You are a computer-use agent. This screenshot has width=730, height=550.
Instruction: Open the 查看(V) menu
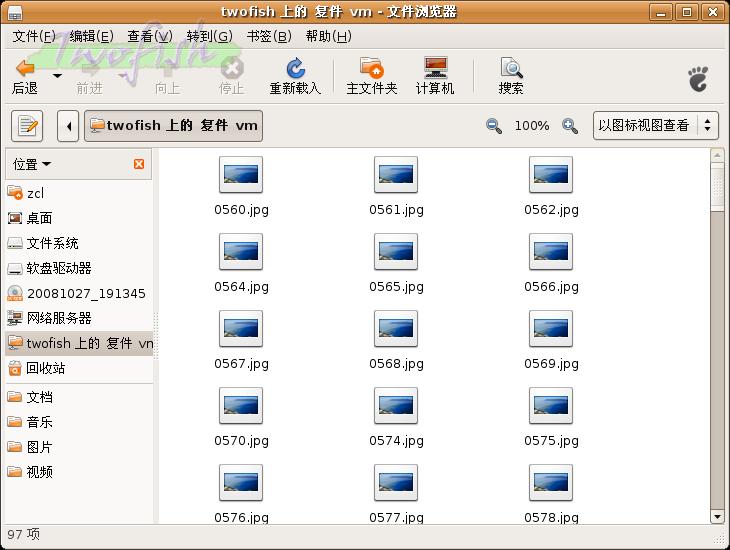pos(150,36)
